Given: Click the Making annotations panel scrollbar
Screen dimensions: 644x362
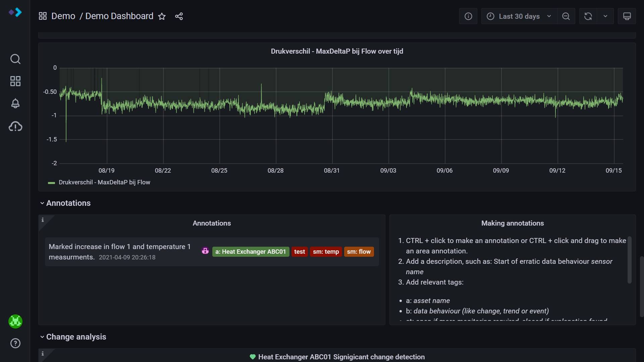Looking at the screenshot, I should [x=629, y=260].
